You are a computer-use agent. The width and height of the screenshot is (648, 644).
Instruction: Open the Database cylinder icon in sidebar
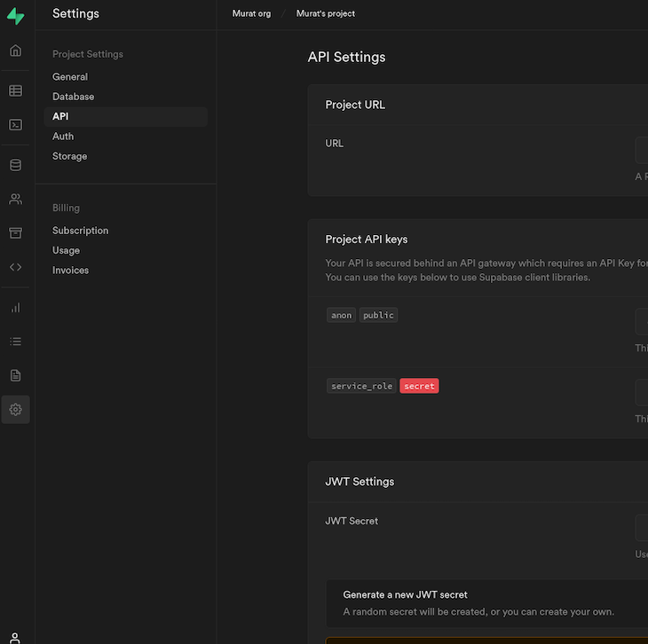pos(15,165)
